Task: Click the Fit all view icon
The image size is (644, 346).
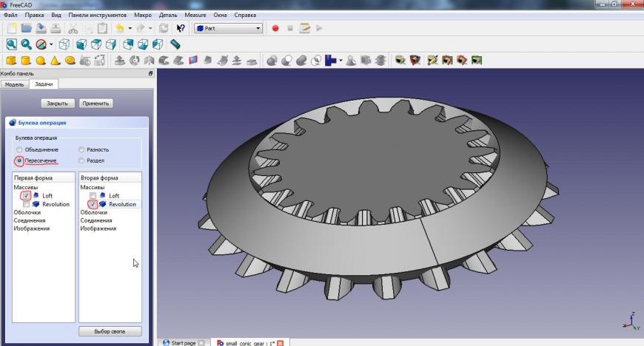Action: click(12, 44)
